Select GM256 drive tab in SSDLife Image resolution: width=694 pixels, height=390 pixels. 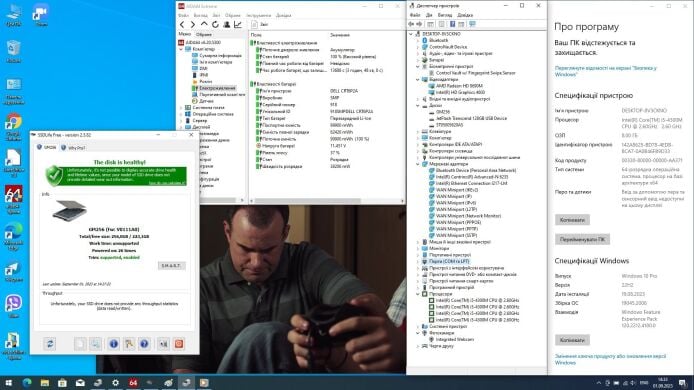click(47, 147)
